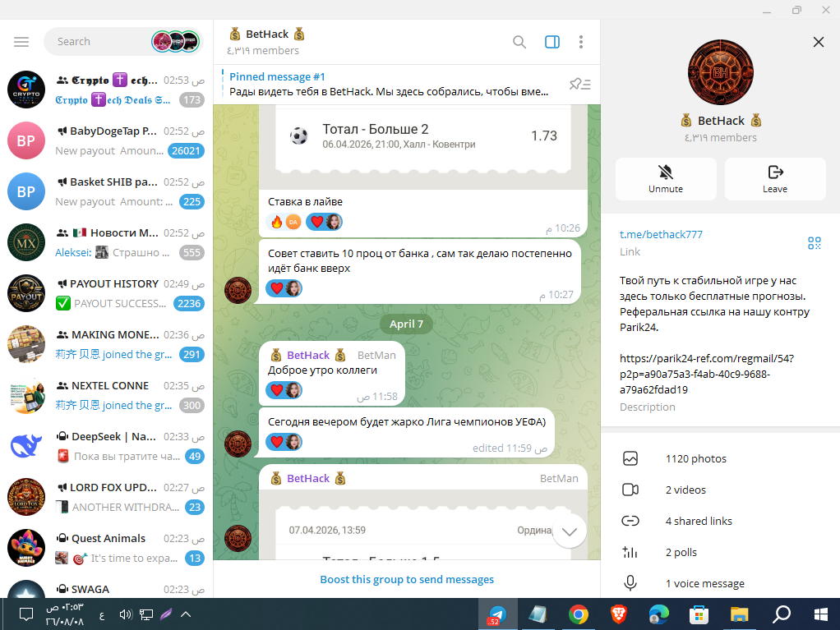Open Microsoft Store from the taskbar

tap(699, 614)
